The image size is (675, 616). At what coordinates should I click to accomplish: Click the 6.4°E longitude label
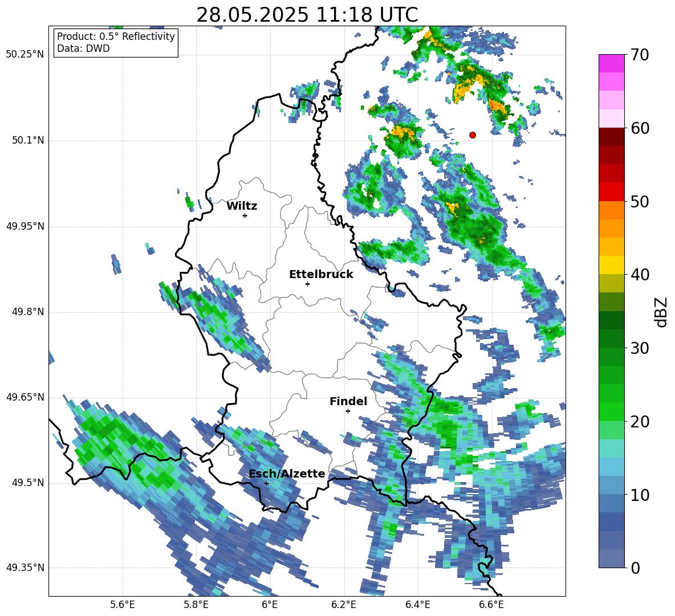point(417,605)
